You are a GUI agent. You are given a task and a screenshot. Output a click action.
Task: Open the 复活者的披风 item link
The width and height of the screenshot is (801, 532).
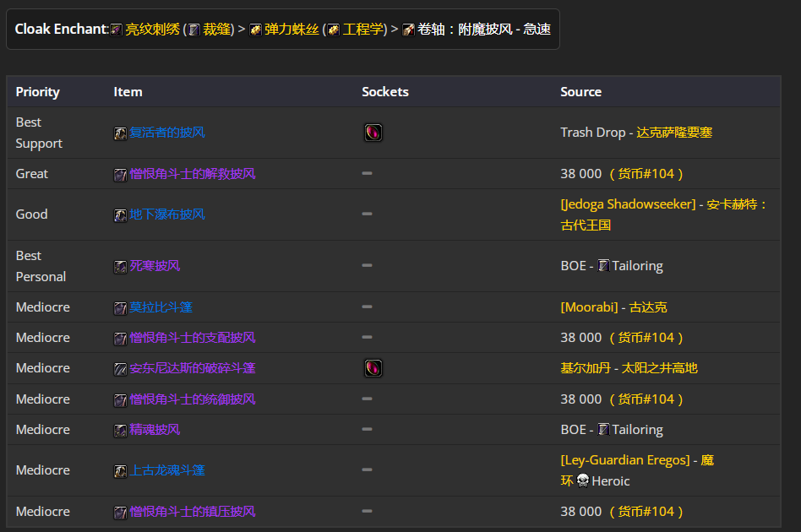[167, 133]
